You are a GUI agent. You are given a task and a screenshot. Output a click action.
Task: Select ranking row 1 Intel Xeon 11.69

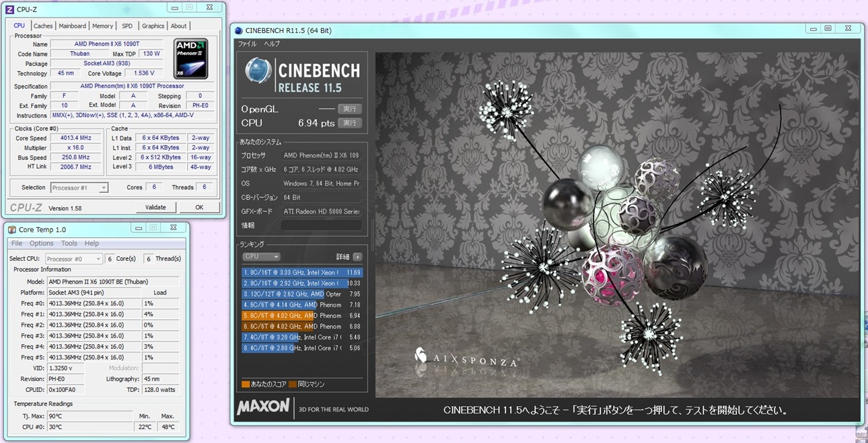(302, 273)
